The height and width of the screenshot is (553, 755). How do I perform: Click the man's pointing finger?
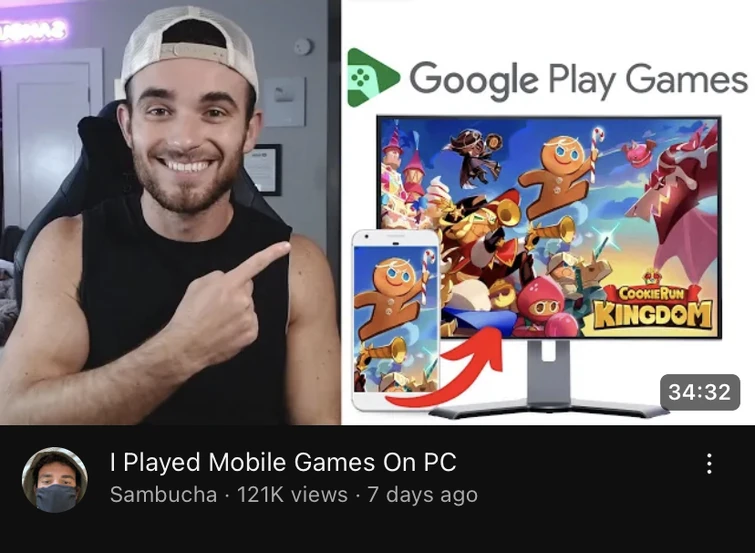[x=258, y=261]
